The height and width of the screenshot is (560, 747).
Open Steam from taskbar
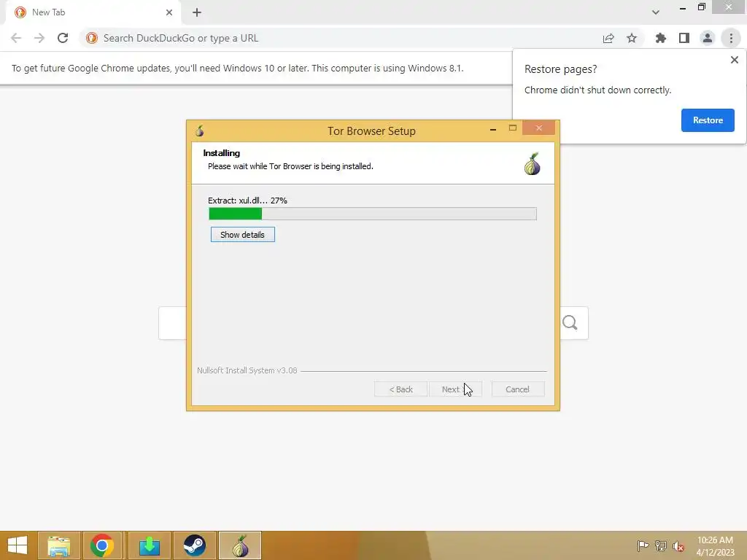point(194,545)
